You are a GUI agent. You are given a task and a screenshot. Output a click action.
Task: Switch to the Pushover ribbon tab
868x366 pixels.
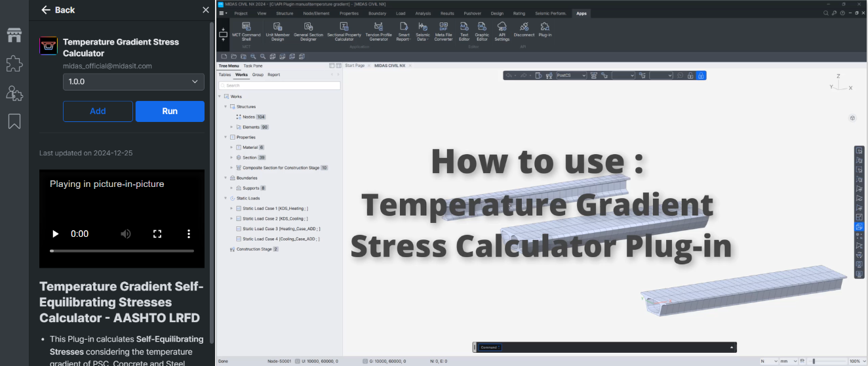click(x=472, y=13)
